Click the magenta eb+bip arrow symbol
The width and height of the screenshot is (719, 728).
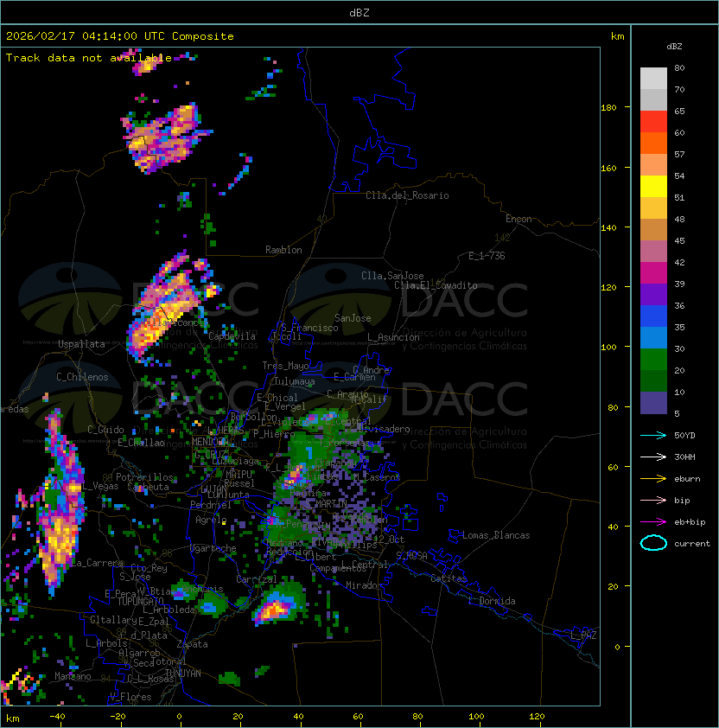point(653,522)
